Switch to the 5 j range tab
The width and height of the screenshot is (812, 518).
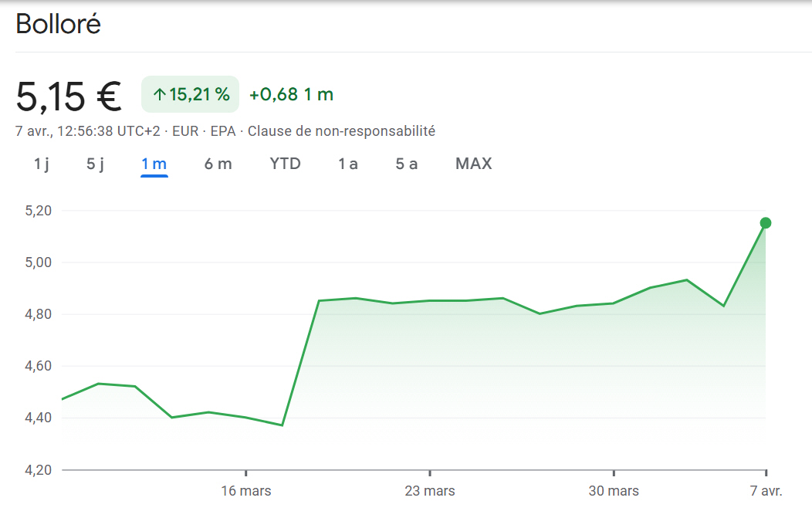pyautogui.click(x=95, y=164)
